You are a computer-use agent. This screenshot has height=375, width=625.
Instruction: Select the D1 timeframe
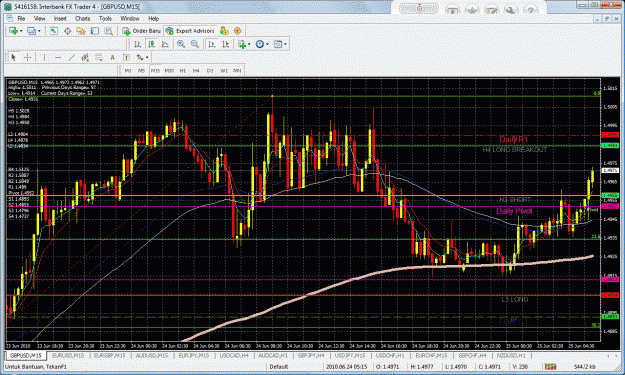pos(210,71)
